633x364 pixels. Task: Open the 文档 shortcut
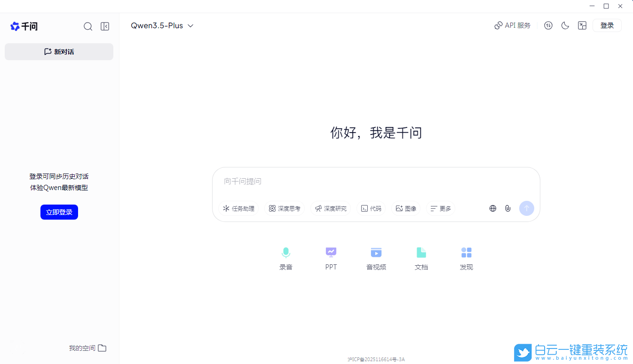click(421, 258)
